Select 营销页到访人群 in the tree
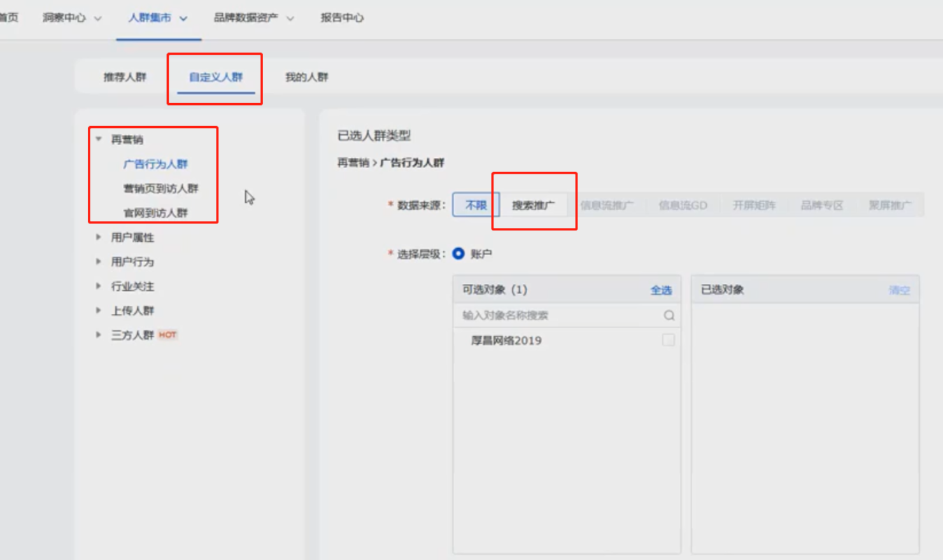This screenshot has height=560, width=943. point(160,188)
